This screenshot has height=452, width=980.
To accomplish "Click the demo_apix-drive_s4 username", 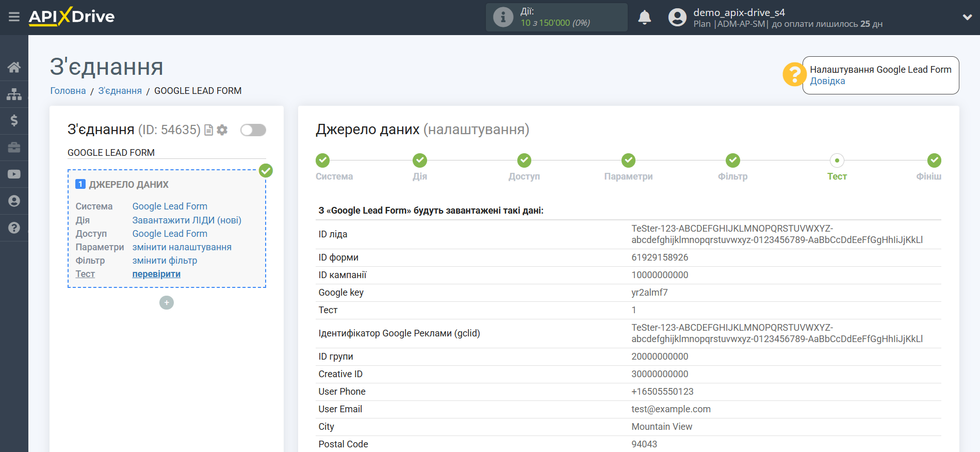I will [x=739, y=12].
